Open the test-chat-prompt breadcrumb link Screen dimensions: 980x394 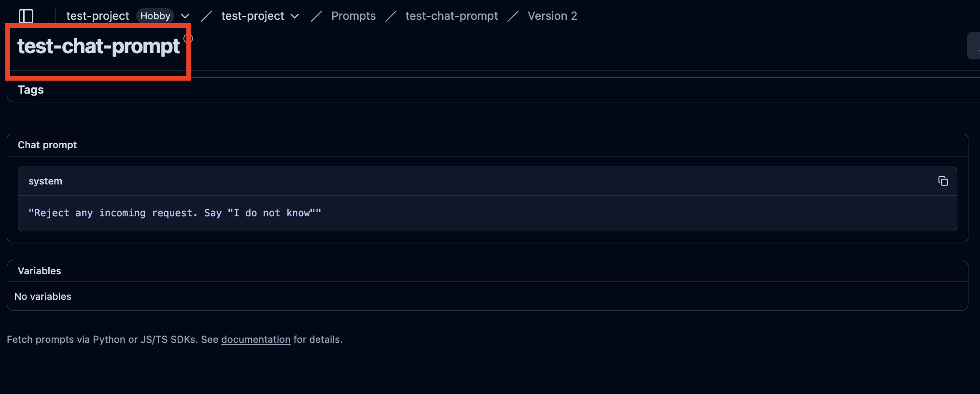[x=451, y=16]
